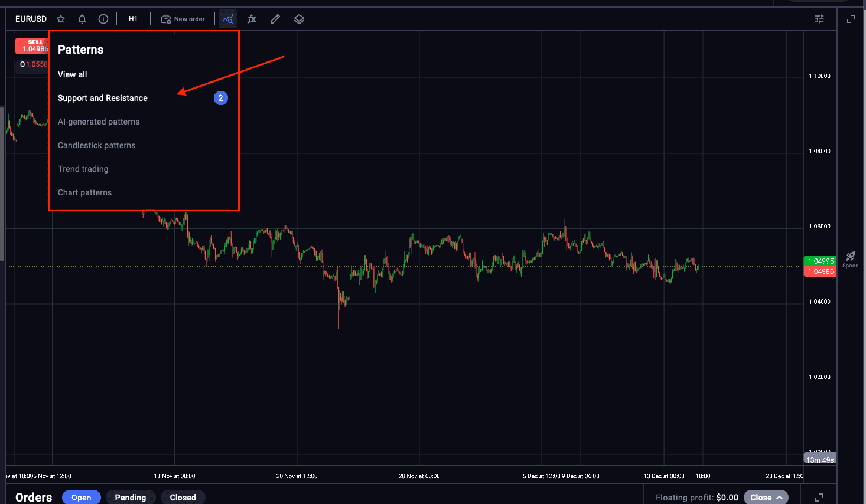Expand the chart to fullscreen

[850, 18]
